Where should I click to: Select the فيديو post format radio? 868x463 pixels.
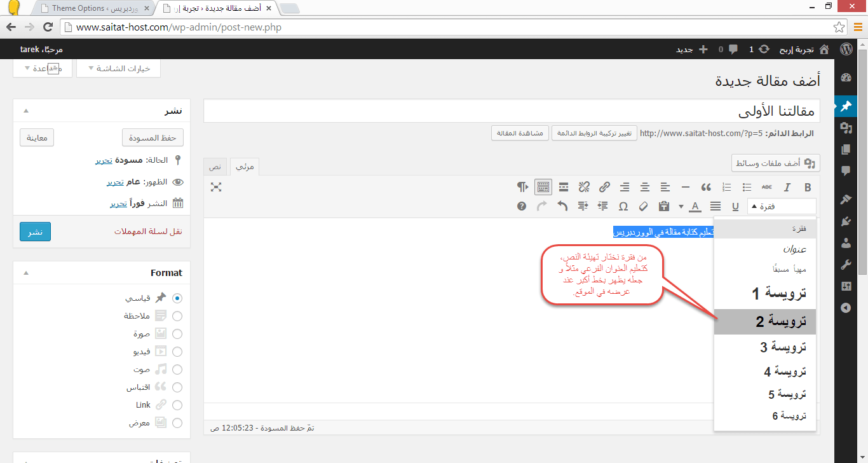click(x=177, y=351)
